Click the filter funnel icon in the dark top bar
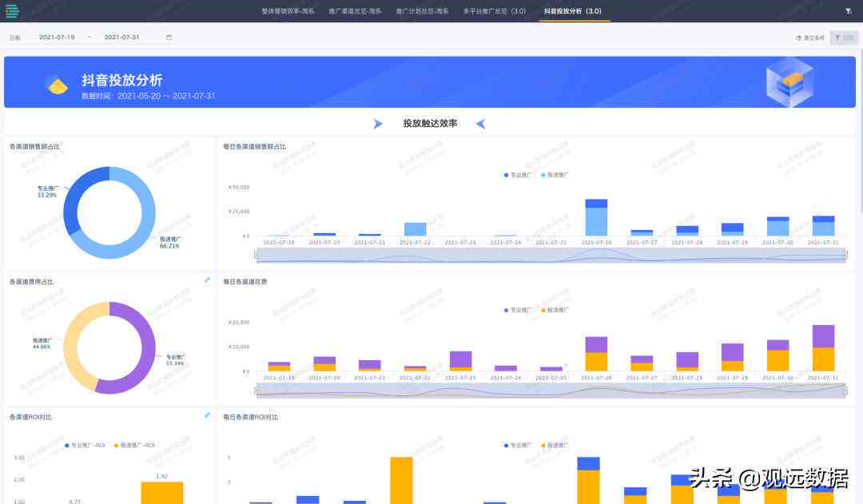Screen dimensions: 863x504 (x=848, y=11)
